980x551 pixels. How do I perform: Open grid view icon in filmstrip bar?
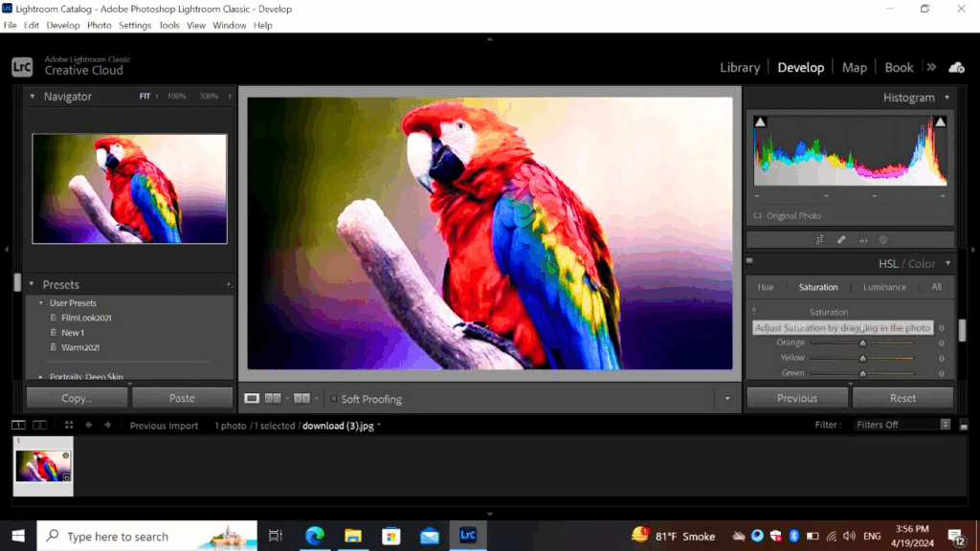coord(69,425)
